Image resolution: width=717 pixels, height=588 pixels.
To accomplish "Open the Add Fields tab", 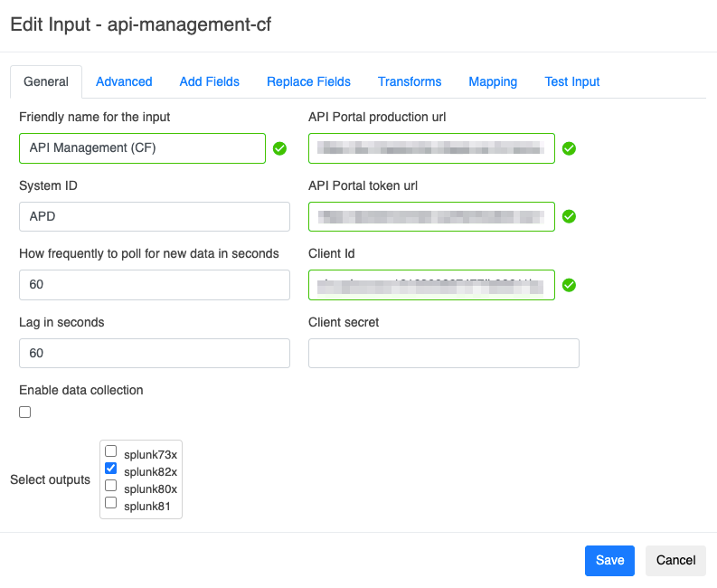I will (210, 81).
